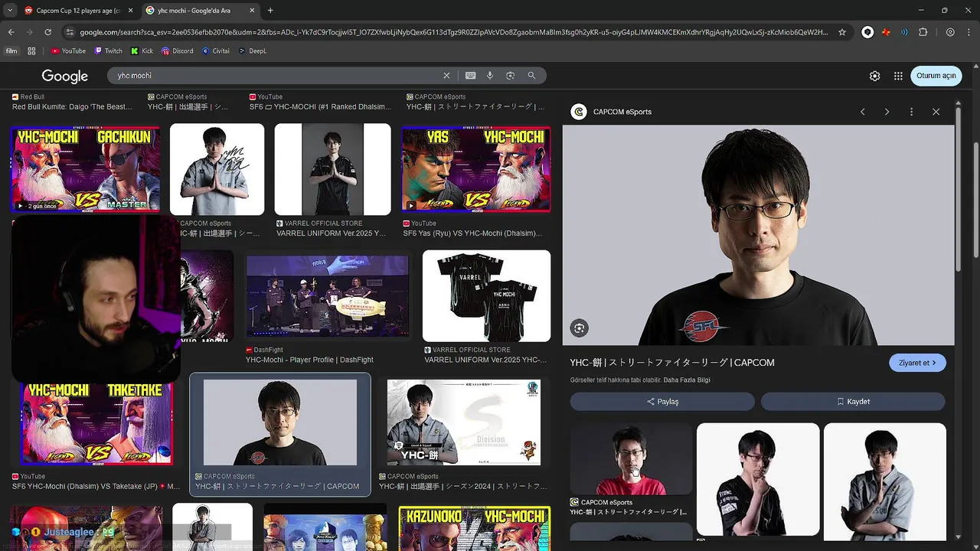The width and height of the screenshot is (980, 551).
Task: Search by image with the Lens icon
Action: [x=510, y=76]
